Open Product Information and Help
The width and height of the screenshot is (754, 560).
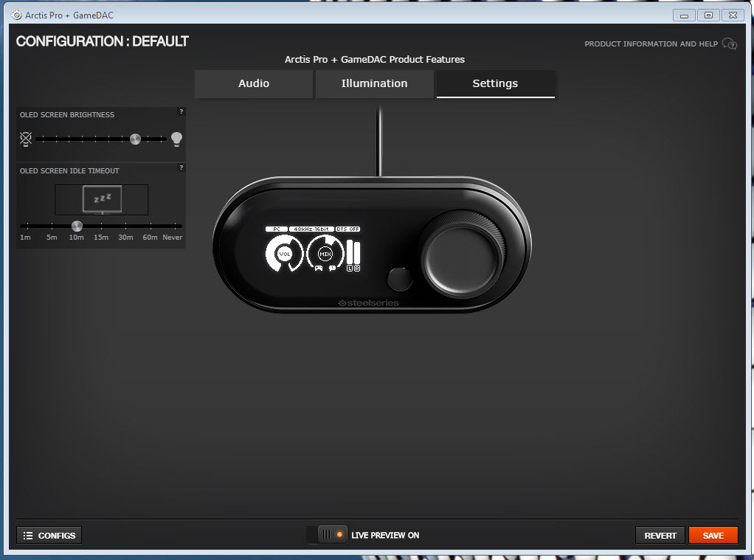click(651, 44)
